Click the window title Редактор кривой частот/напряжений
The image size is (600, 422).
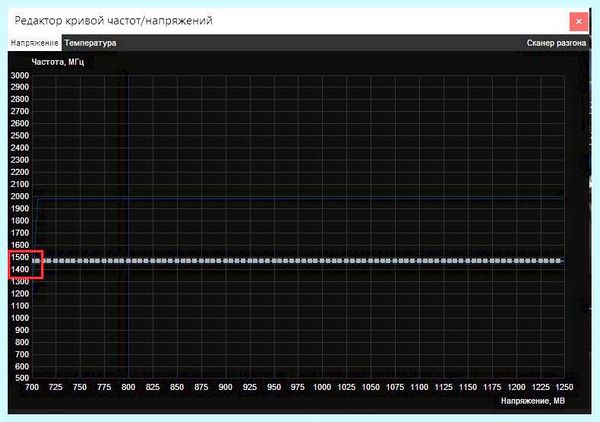tap(113, 20)
